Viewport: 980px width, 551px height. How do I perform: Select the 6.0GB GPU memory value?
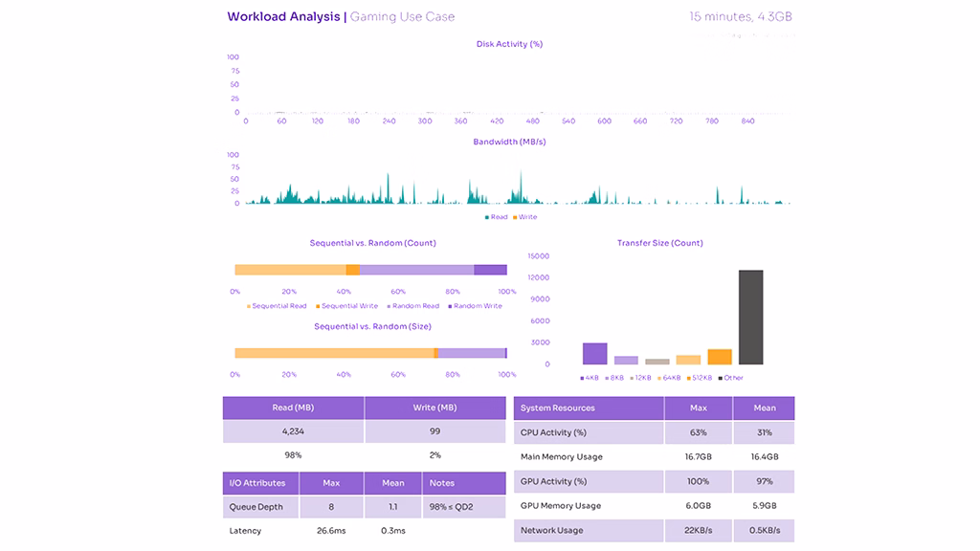tap(698, 506)
